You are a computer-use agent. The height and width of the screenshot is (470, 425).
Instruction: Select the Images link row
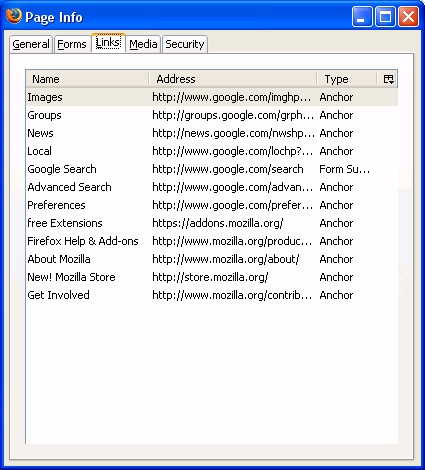(x=212, y=97)
